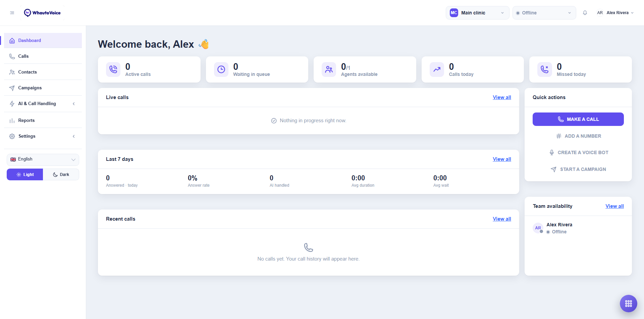644x319 pixels.
Task: Click View all in Live calls
Action: [502, 97]
